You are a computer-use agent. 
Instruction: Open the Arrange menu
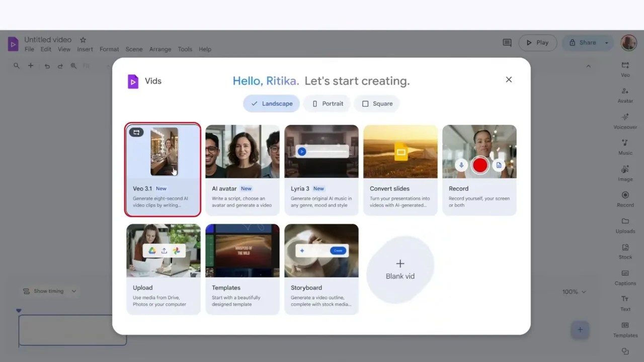point(160,49)
